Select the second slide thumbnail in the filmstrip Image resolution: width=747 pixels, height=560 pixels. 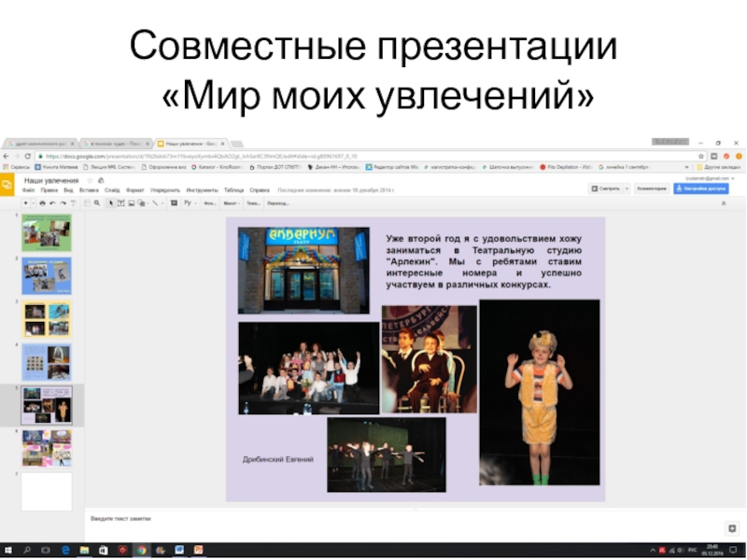pos(47,276)
